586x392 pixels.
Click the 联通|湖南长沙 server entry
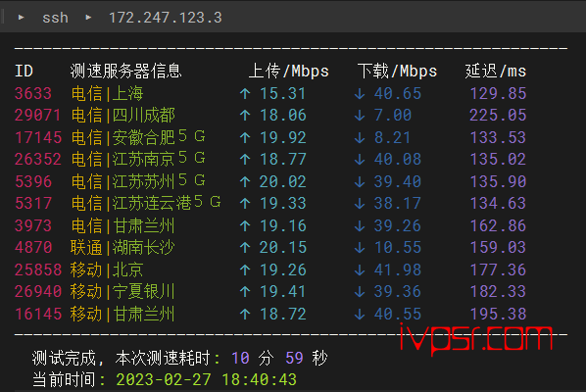pyautogui.click(x=122, y=247)
